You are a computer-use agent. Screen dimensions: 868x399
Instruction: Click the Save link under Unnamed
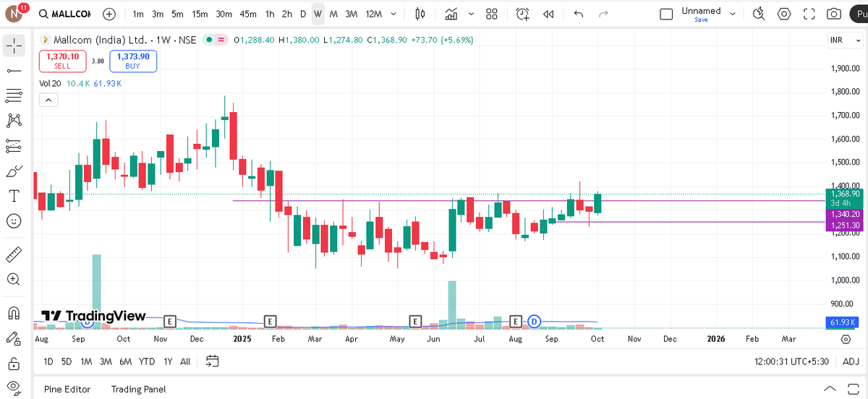point(701,20)
